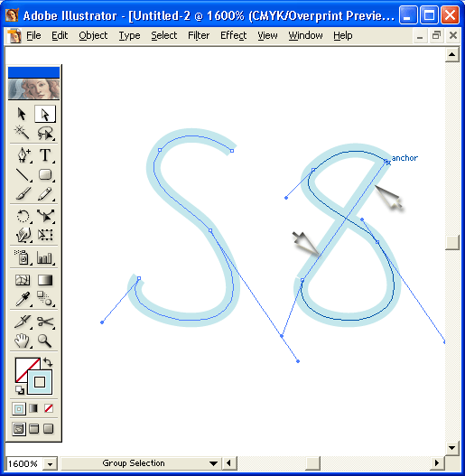Open the Effect menu

click(234, 36)
